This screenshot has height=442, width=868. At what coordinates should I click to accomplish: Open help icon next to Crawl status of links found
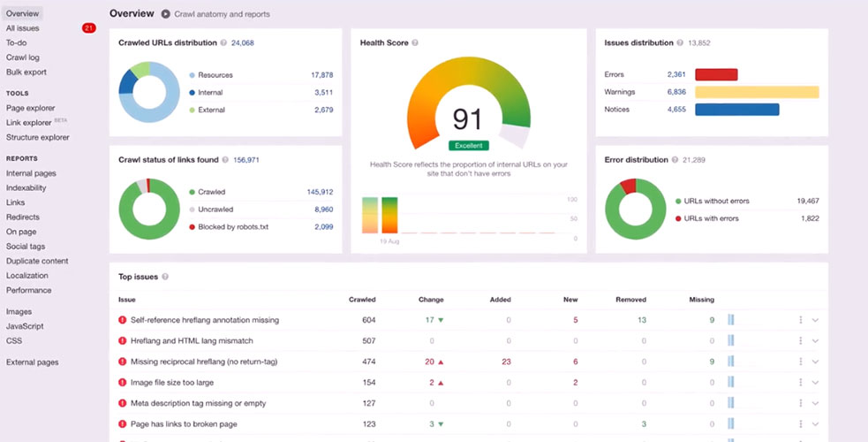coord(225,159)
